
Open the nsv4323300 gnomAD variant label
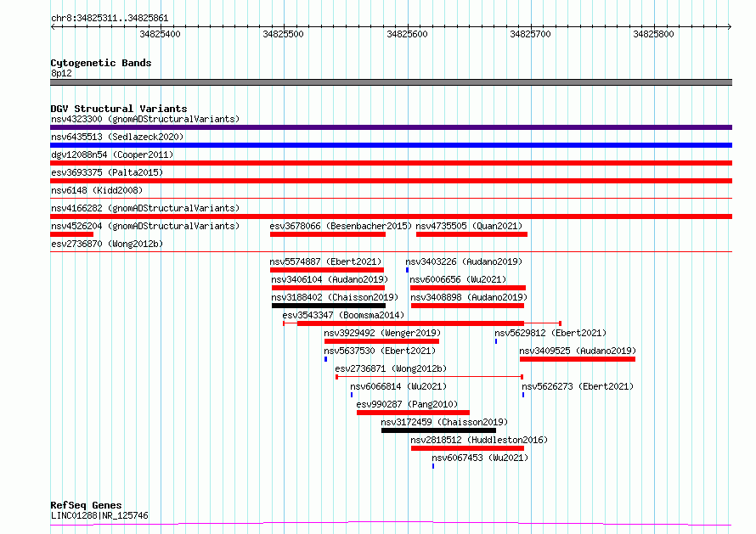pyautogui.click(x=145, y=119)
